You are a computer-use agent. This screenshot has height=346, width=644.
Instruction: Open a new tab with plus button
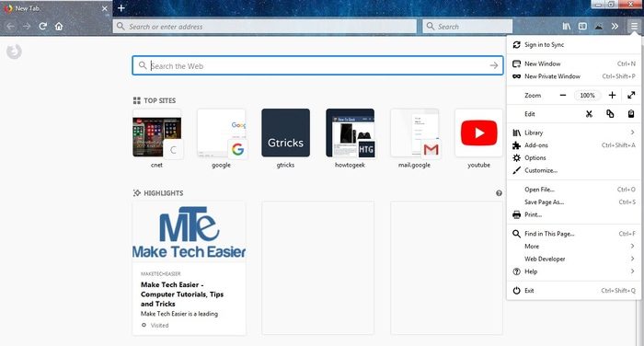click(x=121, y=7)
